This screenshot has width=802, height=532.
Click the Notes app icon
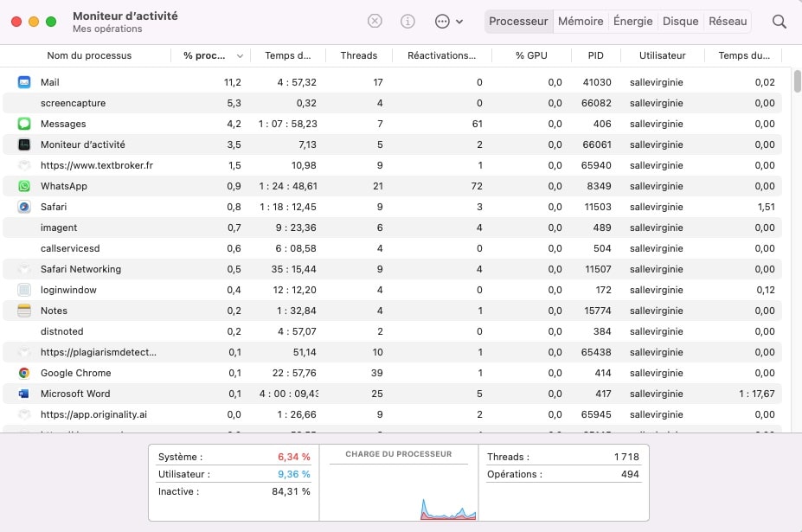(x=24, y=311)
